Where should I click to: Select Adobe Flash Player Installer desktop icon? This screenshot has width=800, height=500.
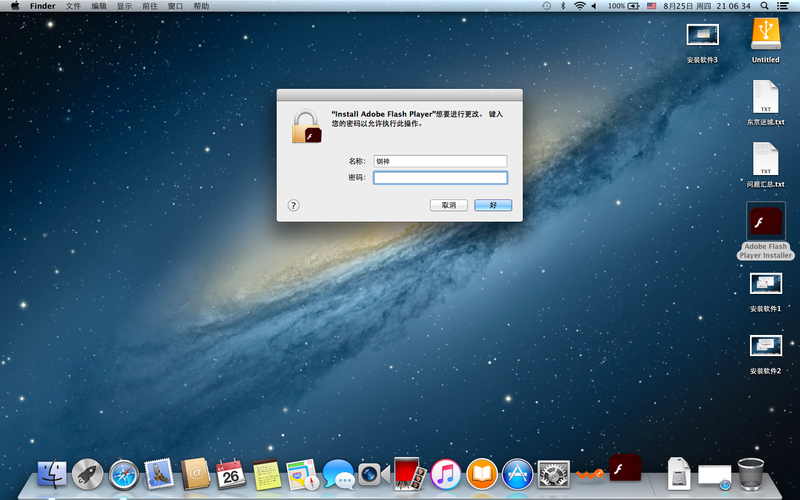click(x=766, y=231)
